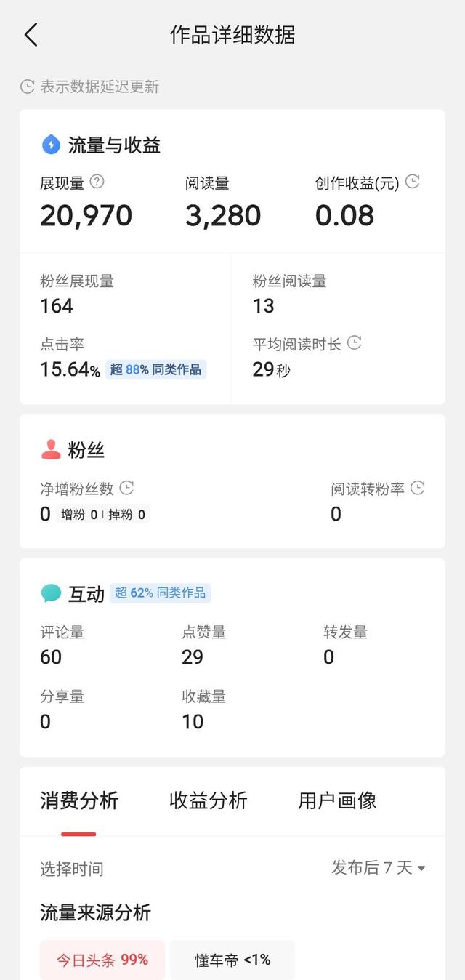
Task: Tap the 20,970 展现量 figure
Action: [86, 215]
